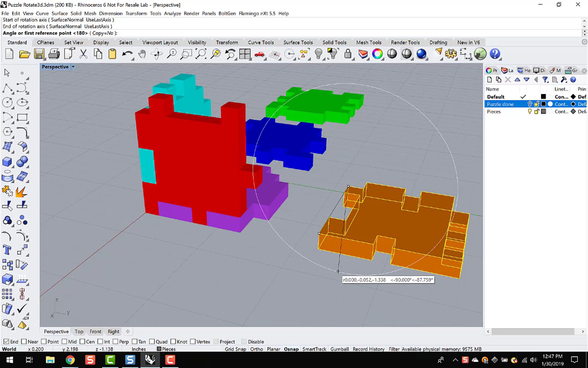Click the Save file icon

click(x=39, y=54)
